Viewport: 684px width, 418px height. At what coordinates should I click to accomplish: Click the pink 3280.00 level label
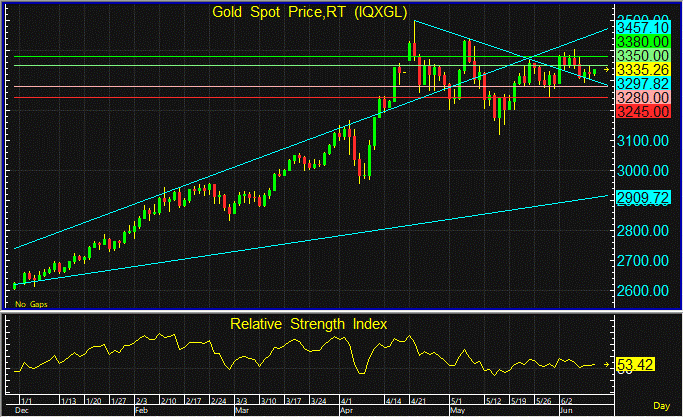[639, 99]
